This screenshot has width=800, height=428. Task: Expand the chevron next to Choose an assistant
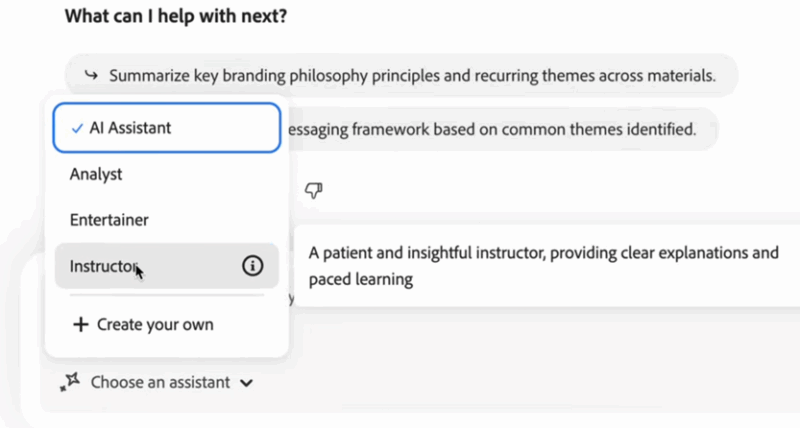[x=246, y=382]
